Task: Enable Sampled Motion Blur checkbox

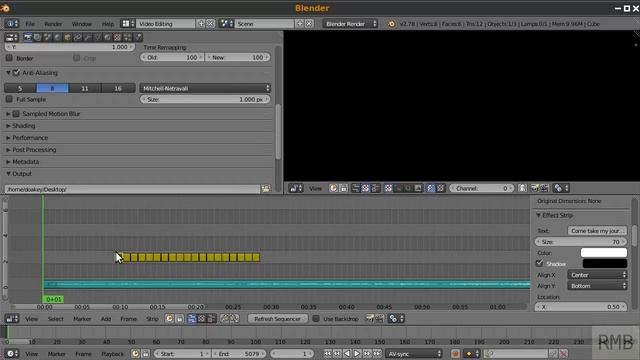Action: [x=16, y=113]
